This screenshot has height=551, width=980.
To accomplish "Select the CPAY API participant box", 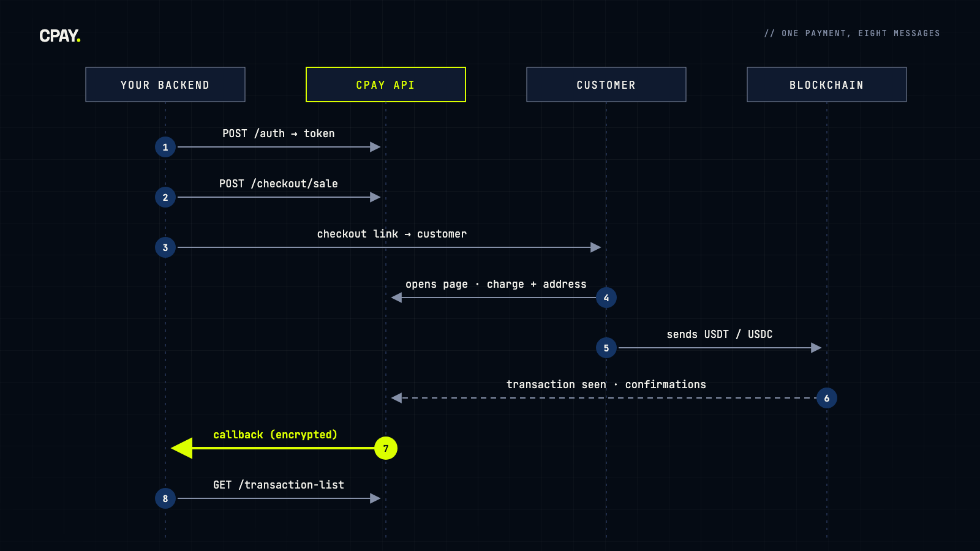I will pos(386,84).
